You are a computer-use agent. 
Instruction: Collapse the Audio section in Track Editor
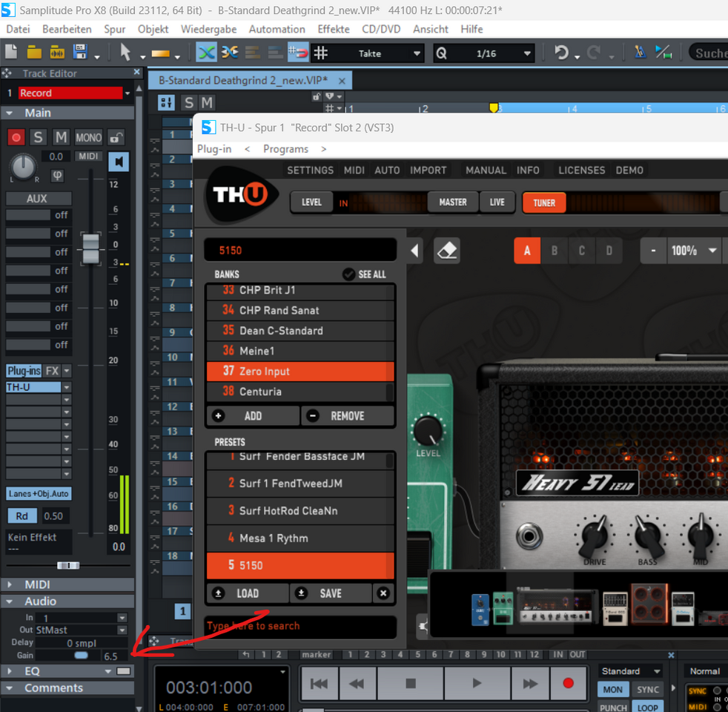[10, 601]
